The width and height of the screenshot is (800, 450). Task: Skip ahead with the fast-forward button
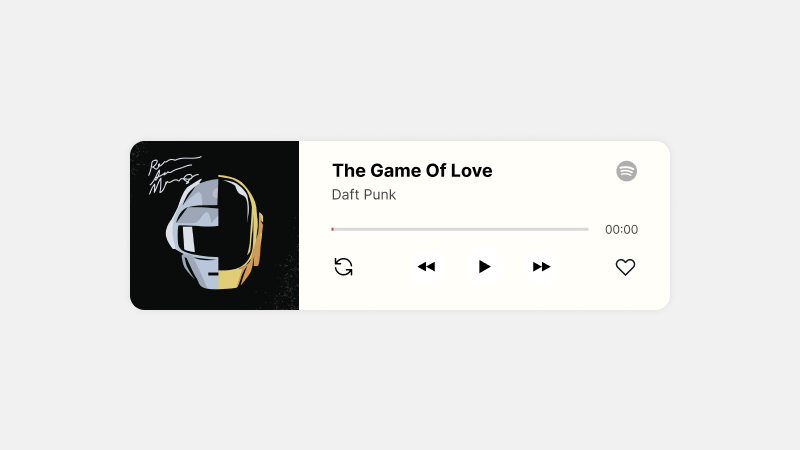pyautogui.click(x=541, y=267)
